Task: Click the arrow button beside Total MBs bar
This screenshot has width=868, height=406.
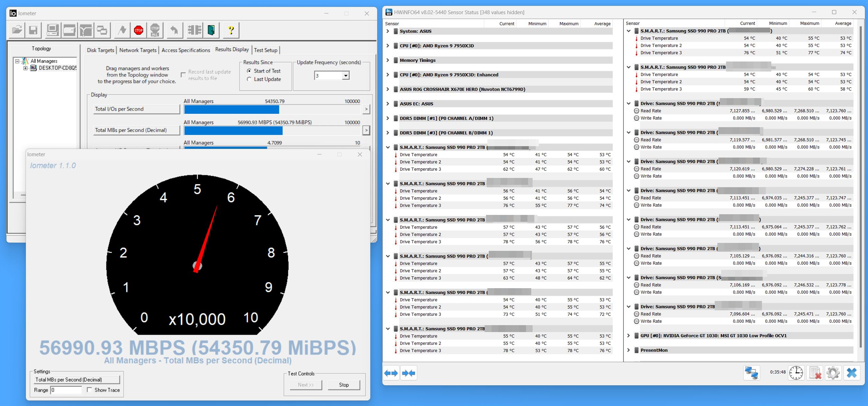Action: 366,130
